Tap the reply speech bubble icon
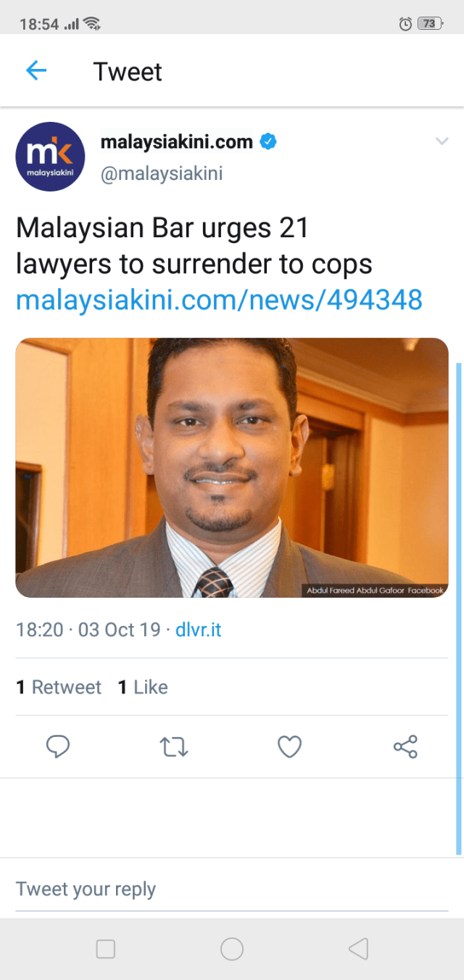 (x=58, y=746)
